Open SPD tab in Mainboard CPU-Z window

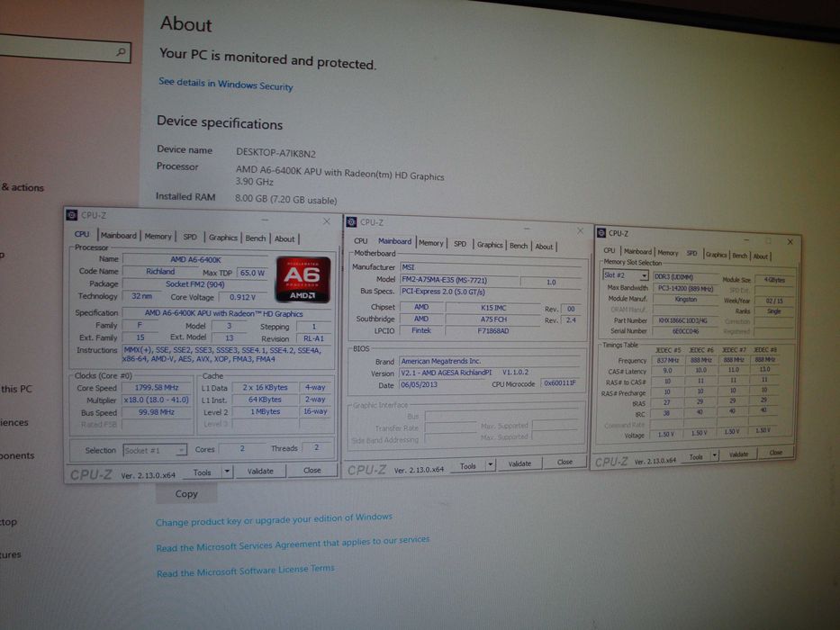460,243
